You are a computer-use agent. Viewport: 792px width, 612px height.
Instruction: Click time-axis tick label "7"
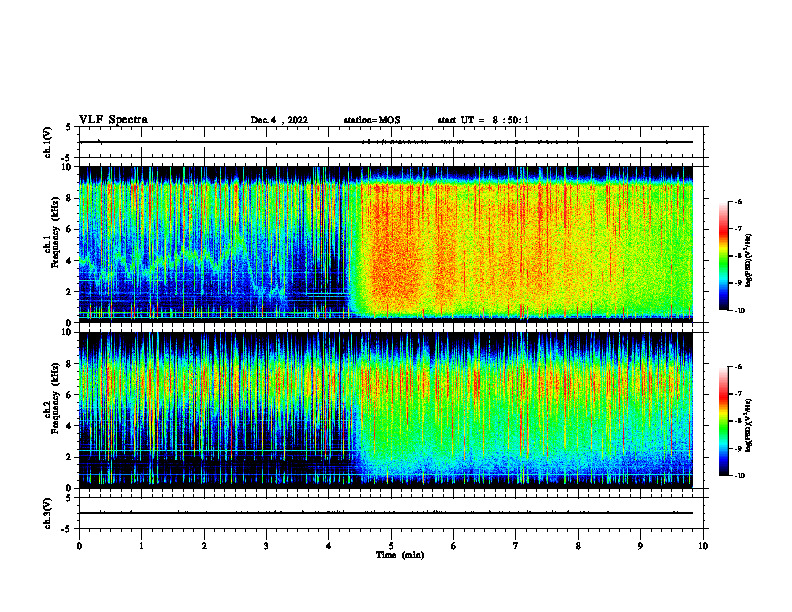click(x=516, y=546)
